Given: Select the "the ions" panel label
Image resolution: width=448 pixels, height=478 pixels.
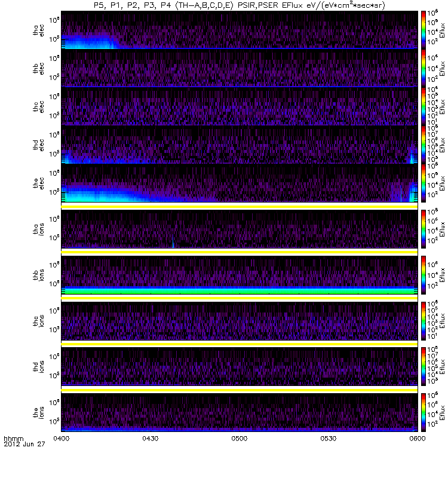Looking at the screenshot, I should pyautogui.click(x=39, y=412).
